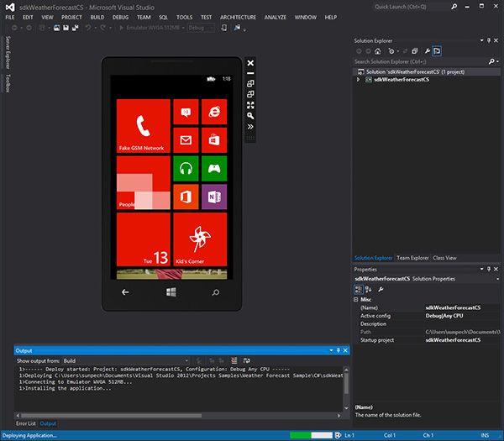Viewport: 504px width, 441px height.
Task: Open Solution Explorer window options dropdown
Action: (481, 40)
